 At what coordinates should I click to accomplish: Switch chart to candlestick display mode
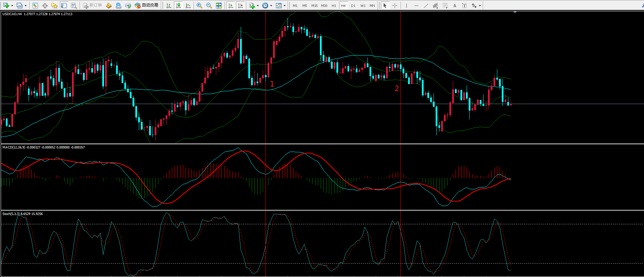click(178, 6)
